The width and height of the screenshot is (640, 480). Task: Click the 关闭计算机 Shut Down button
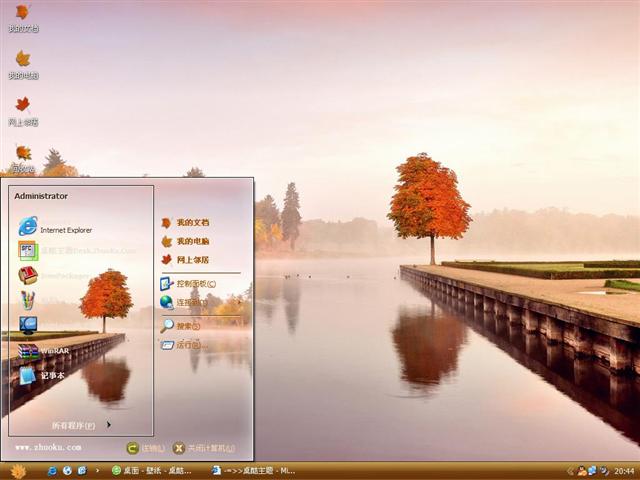click(204, 448)
